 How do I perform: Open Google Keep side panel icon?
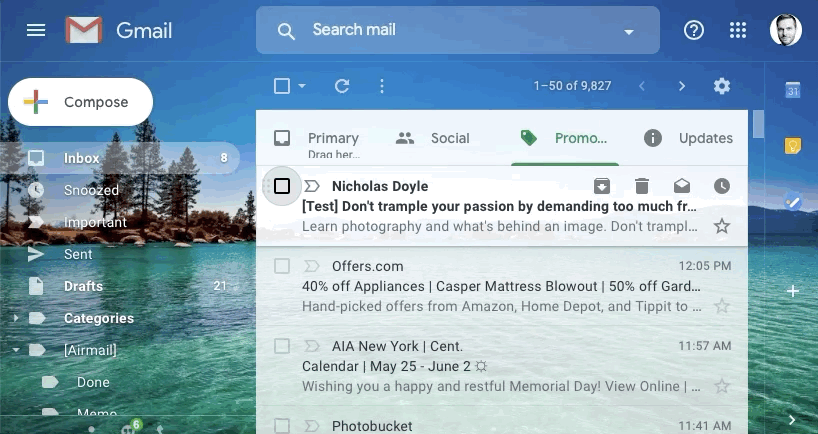coord(792,146)
